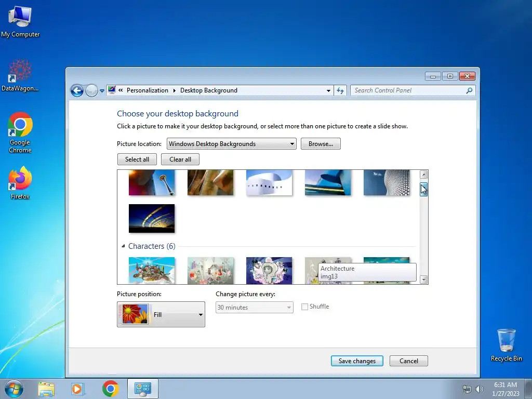The image size is (532, 399).
Task: Click the wallpaper list scrollbar thumb
Action: (x=423, y=189)
